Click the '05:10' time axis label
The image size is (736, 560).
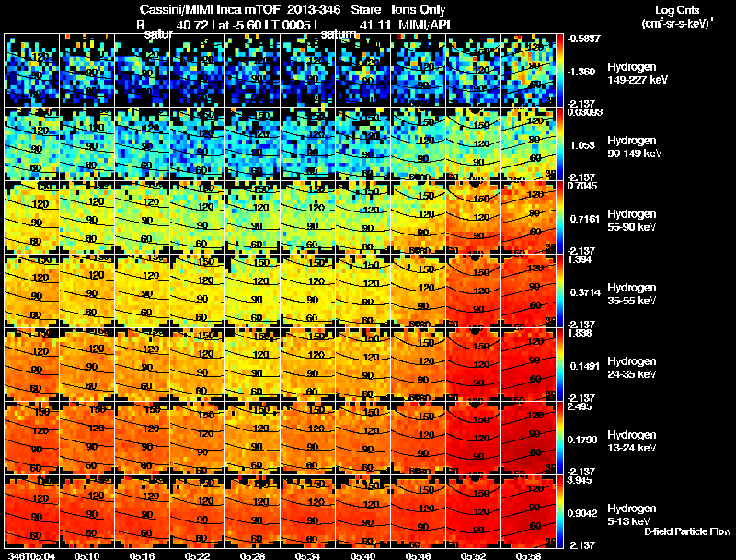86,555
